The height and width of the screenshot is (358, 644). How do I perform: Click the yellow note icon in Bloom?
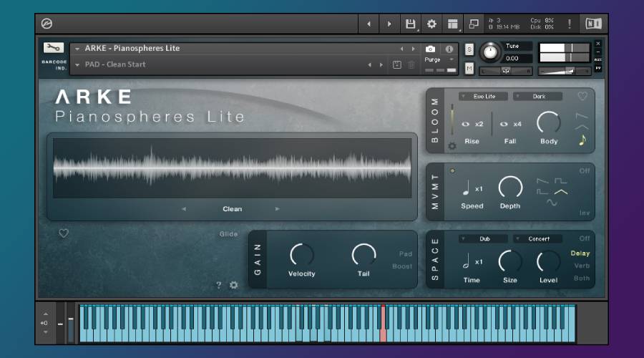pyautogui.click(x=582, y=140)
